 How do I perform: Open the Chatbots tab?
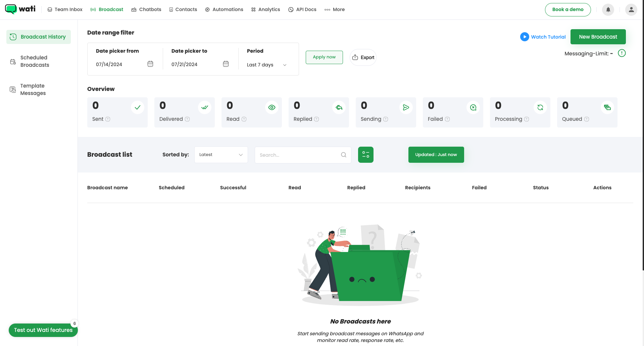click(x=146, y=10)
